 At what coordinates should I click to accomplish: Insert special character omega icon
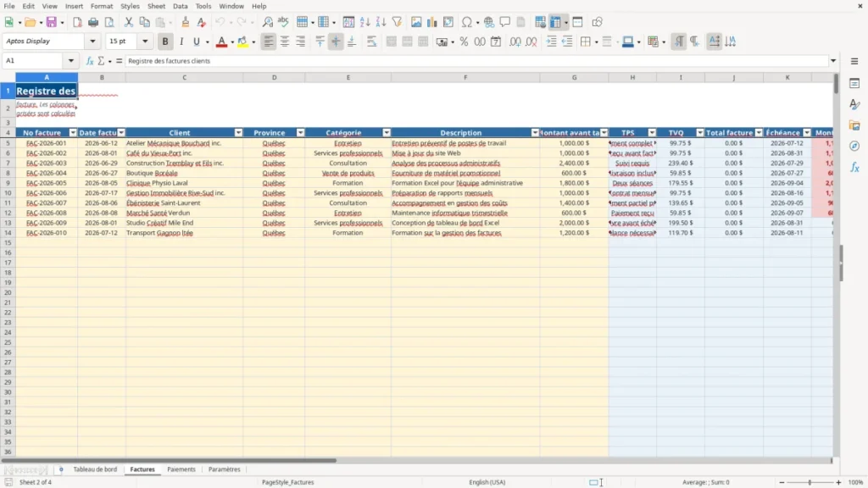467,22
